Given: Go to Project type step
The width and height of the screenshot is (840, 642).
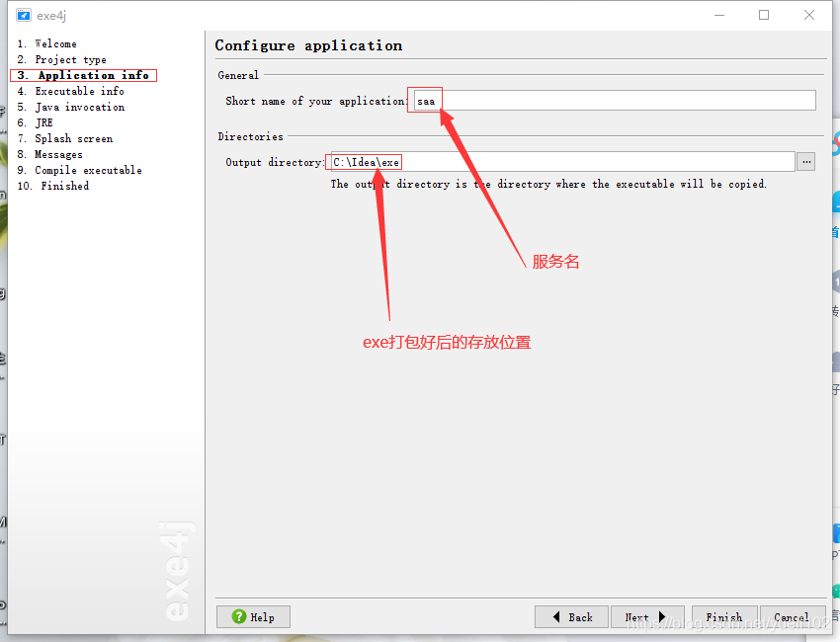Looking at the screenshot, I should [x=61, y=59].
